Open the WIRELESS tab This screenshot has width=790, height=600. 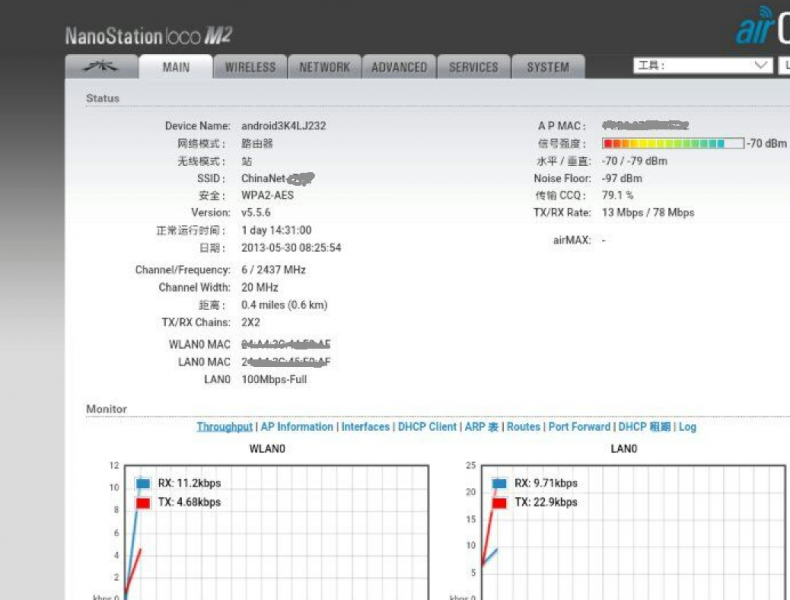point(250,66)
